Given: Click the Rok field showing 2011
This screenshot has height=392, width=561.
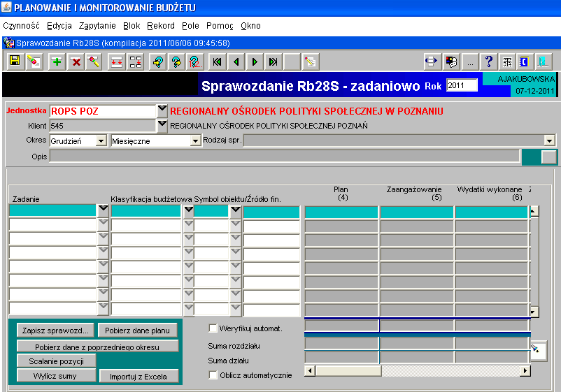Looking at the screenshot, I should [x=462, y=85].
